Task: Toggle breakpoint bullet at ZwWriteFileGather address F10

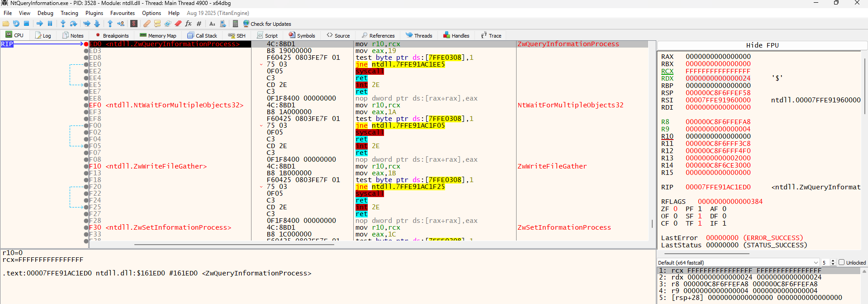Action: pyautogui.click(x=86, y=166)
